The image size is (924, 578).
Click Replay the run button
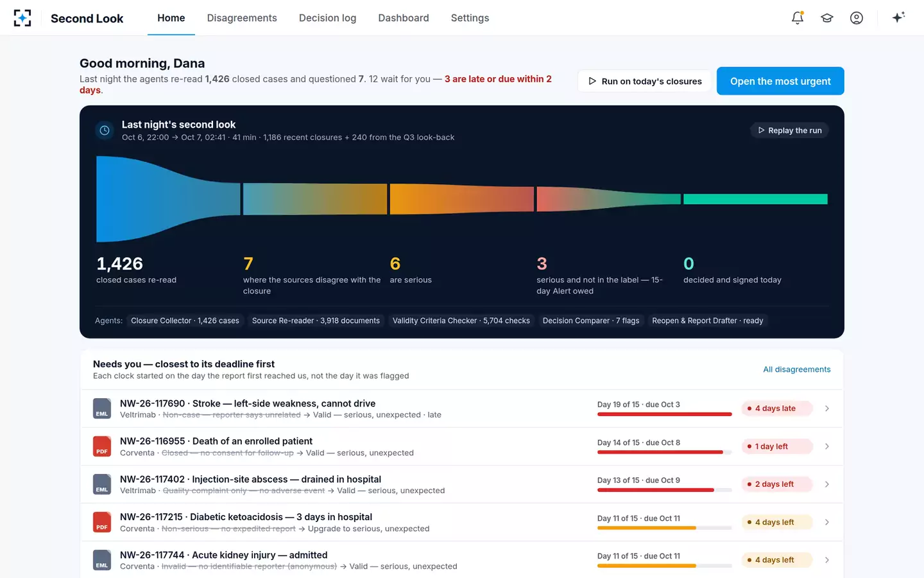[789, 130]
